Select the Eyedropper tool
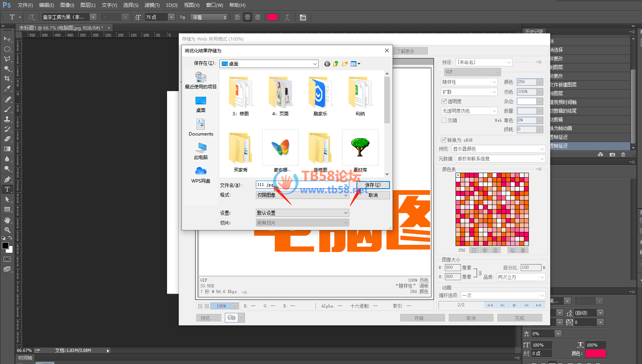 (7, 88)
